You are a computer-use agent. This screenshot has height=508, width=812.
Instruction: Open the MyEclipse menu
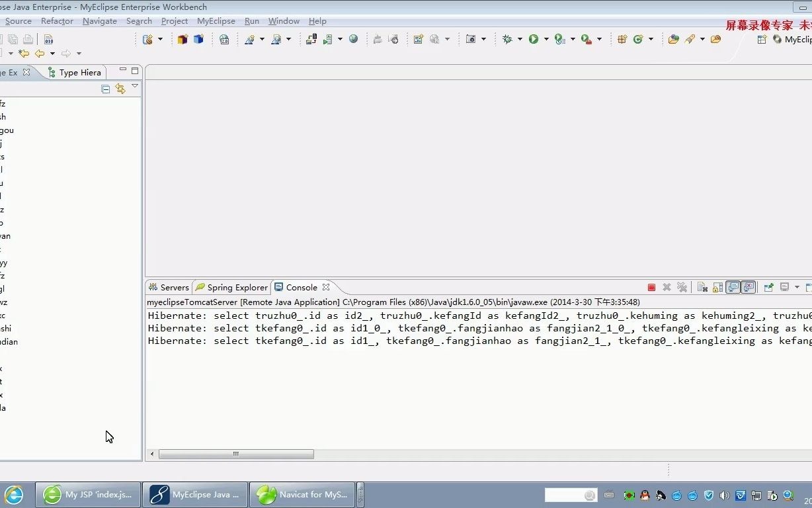point(216,21)
